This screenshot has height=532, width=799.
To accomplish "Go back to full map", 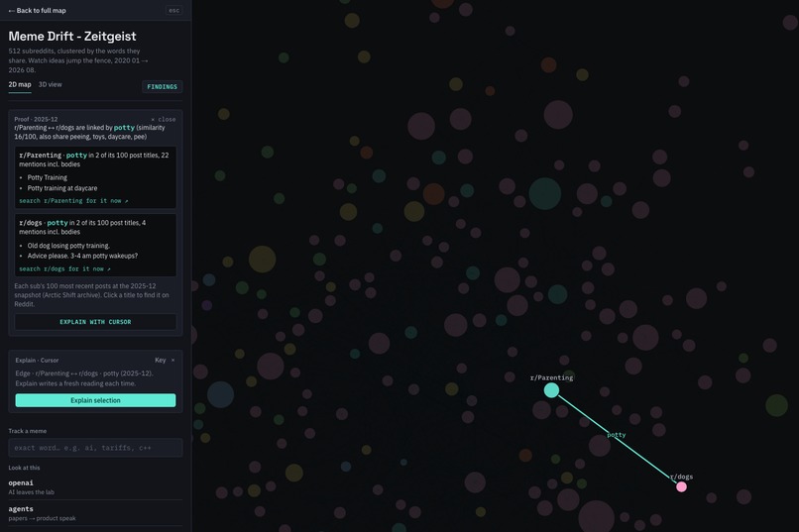I will pos(38,10).
